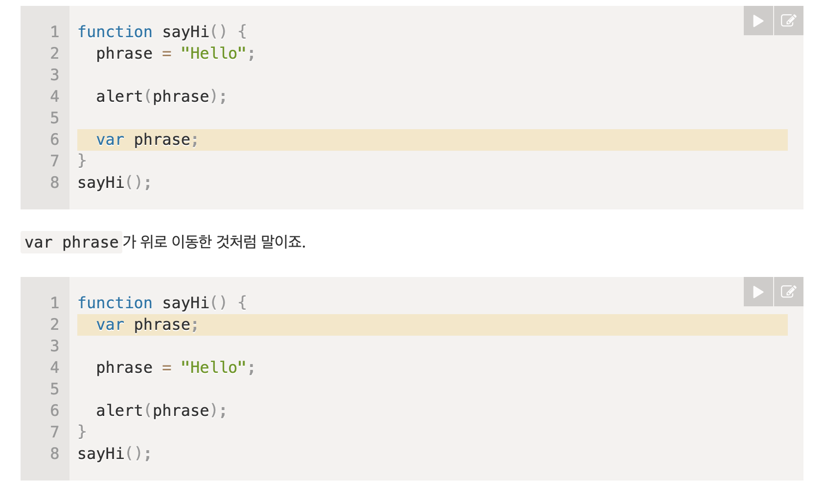Click alert(phrase) in the second example
This screenshot has width=825, height=504.
[x=160, y=411]
